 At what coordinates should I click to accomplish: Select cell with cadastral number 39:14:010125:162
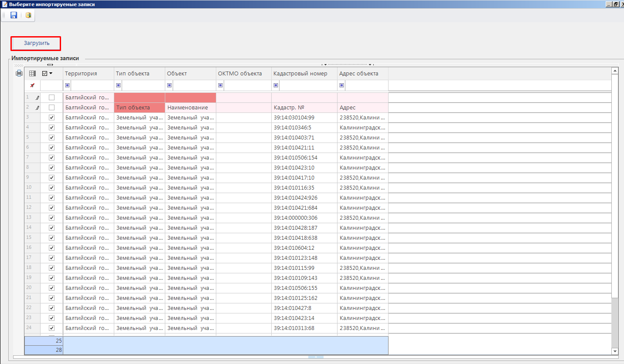tap(304, 298)
